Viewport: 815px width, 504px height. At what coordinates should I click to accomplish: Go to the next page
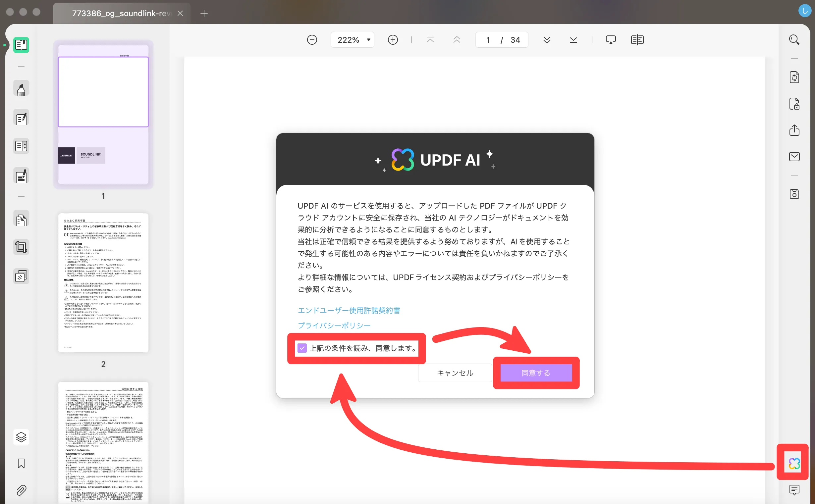[x=547, y=40]
